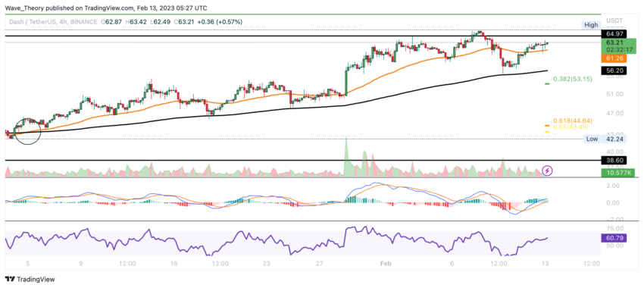Screen dimensions: 644x288
Task: Click the TradingView logo at bottom left
Action: point(30,280)
